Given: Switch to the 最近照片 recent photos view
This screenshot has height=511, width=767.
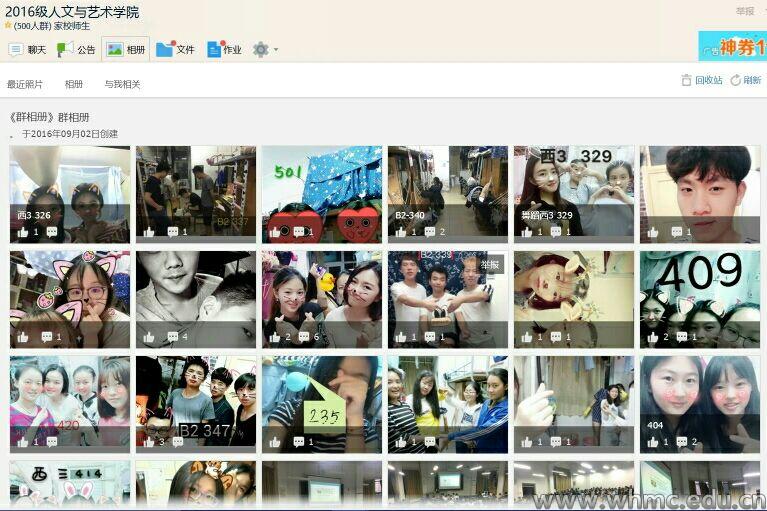Looking at the screenshot, I should pos(25,84).
